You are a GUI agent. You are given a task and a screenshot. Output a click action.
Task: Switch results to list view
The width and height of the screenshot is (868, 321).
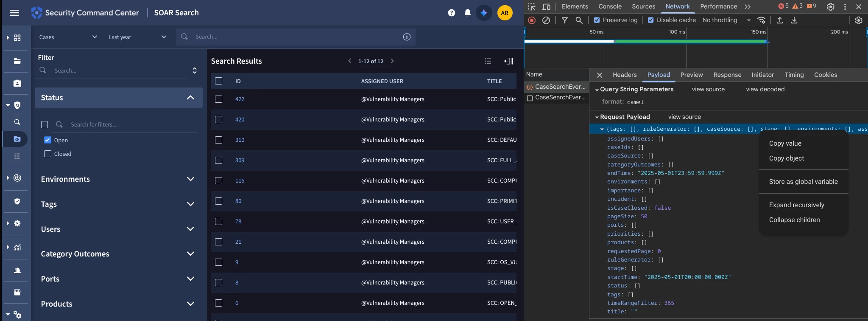(x=488, y=61)
